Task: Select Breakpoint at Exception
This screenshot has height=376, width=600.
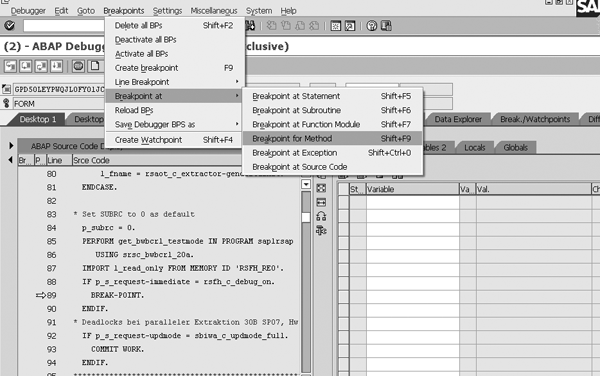Action: point(332,153)
